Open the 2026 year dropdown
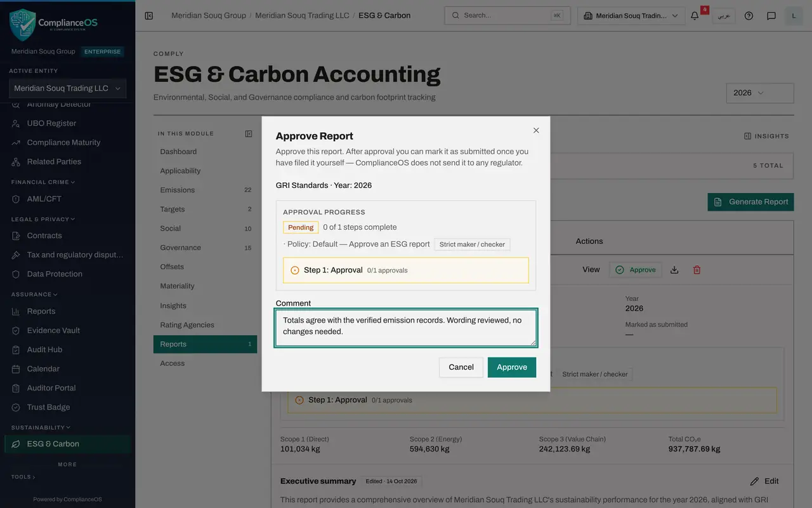Viewport: 812px width, 508px height. [x=760, y=93]
